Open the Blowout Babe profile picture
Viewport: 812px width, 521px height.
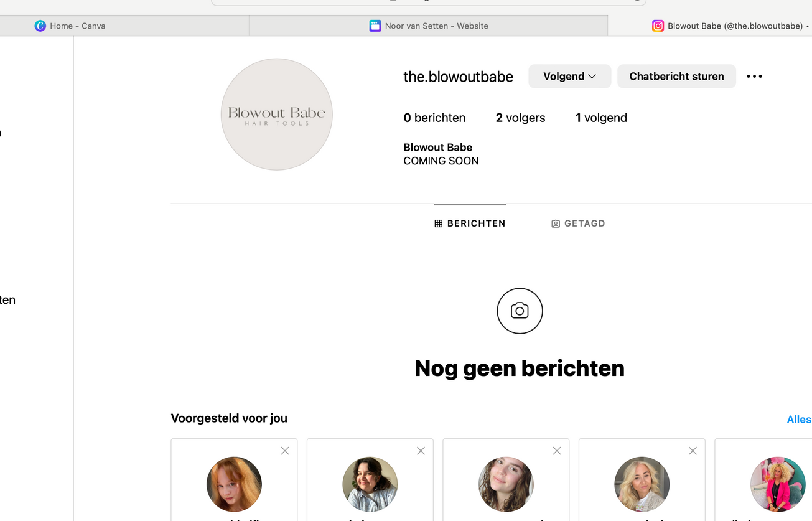coord(277,115)
